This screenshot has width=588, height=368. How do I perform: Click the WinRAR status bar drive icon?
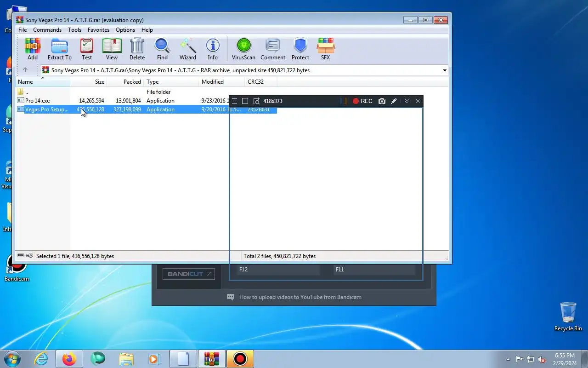pyautogui.click(x=21, y=256)
